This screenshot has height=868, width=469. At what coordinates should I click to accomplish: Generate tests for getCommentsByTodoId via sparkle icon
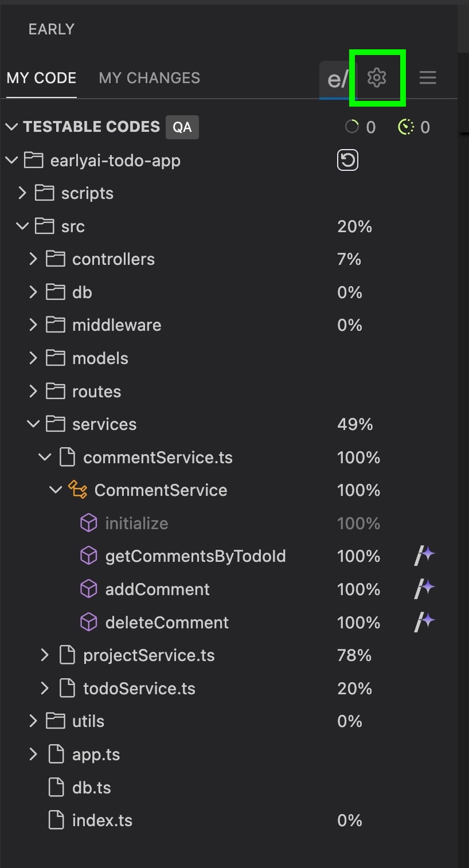coord(425,556)
